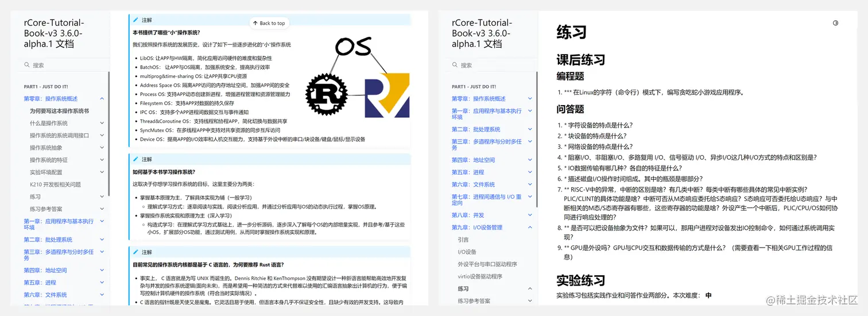Expand 第八章:并发 chevron in right sidebar
868x316 pixels.
(530, 215)
